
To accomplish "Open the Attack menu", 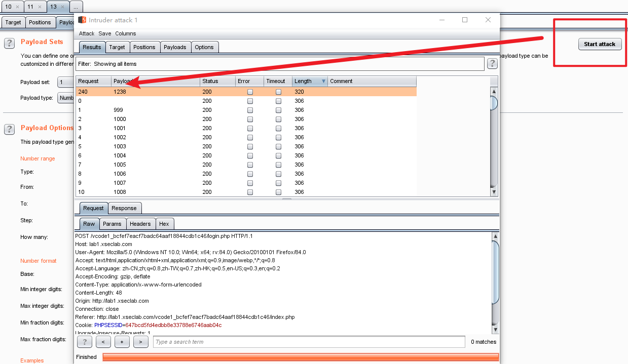I will click(87, 33).
